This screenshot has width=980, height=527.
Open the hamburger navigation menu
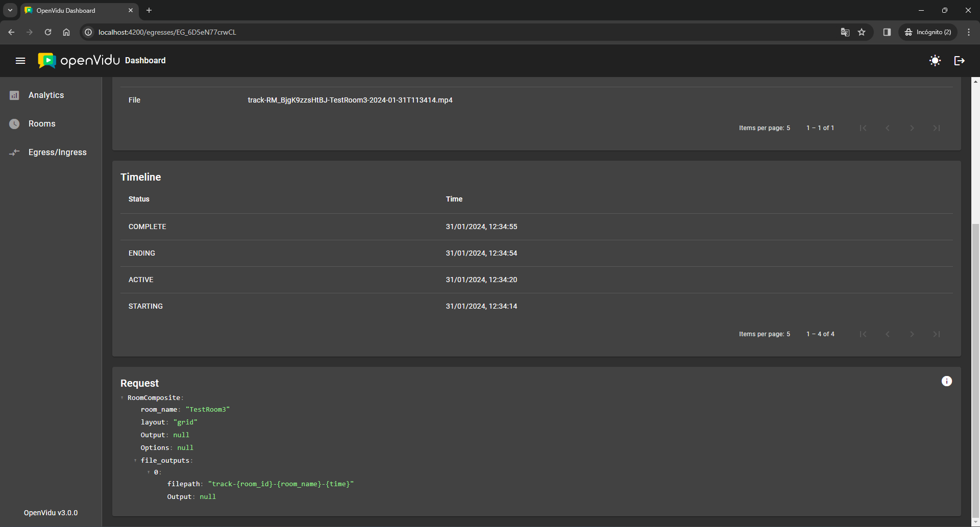click(x=20, y=61)
